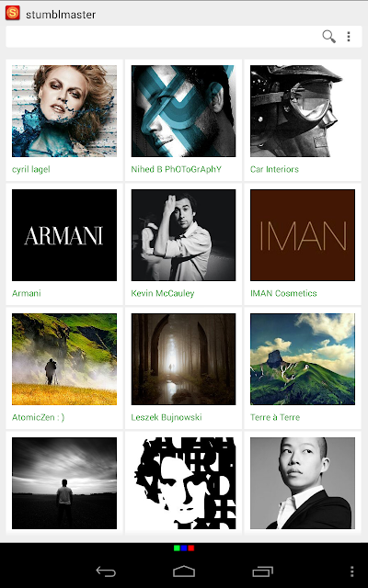Tap the search magnifier icon
This screenshot has height=588, width=368.
point(329,37)
